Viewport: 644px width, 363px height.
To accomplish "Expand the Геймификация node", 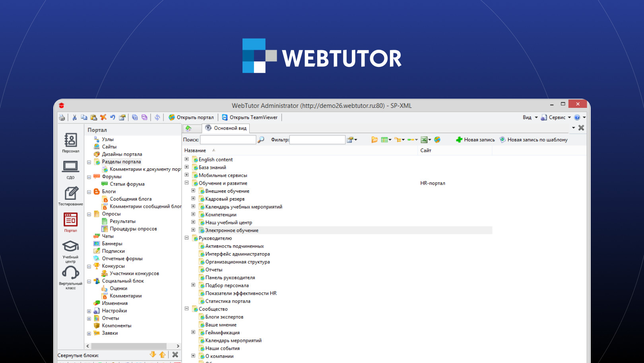I will click(193, 332).
